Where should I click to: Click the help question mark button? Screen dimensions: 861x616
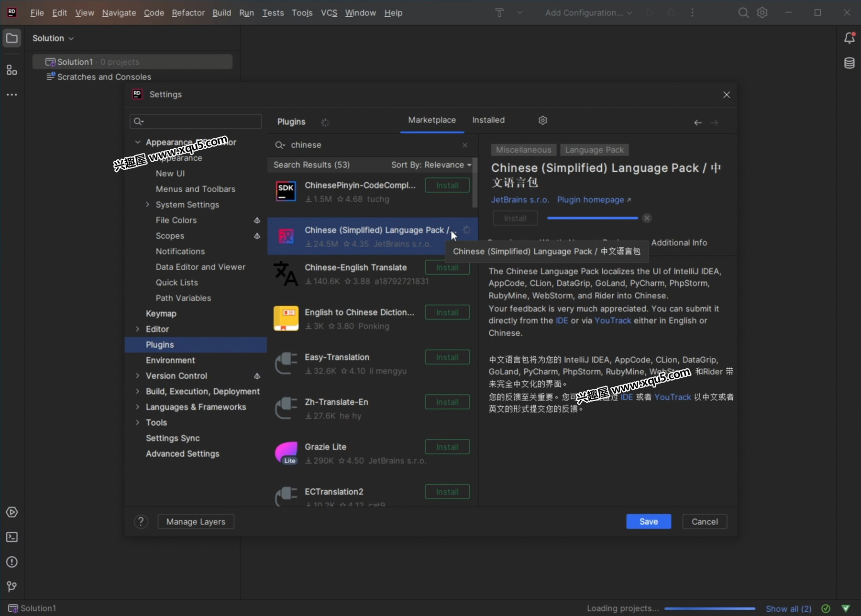[141, 522]
